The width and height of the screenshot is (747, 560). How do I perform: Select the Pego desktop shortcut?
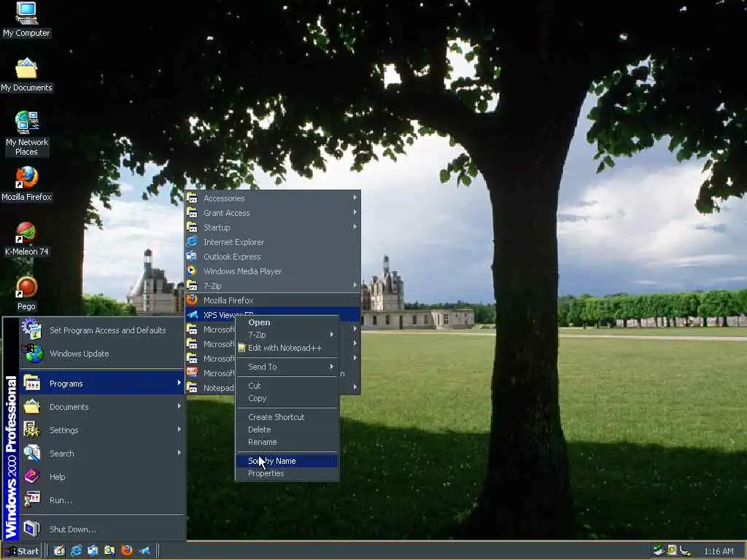(x=26, y=294)
